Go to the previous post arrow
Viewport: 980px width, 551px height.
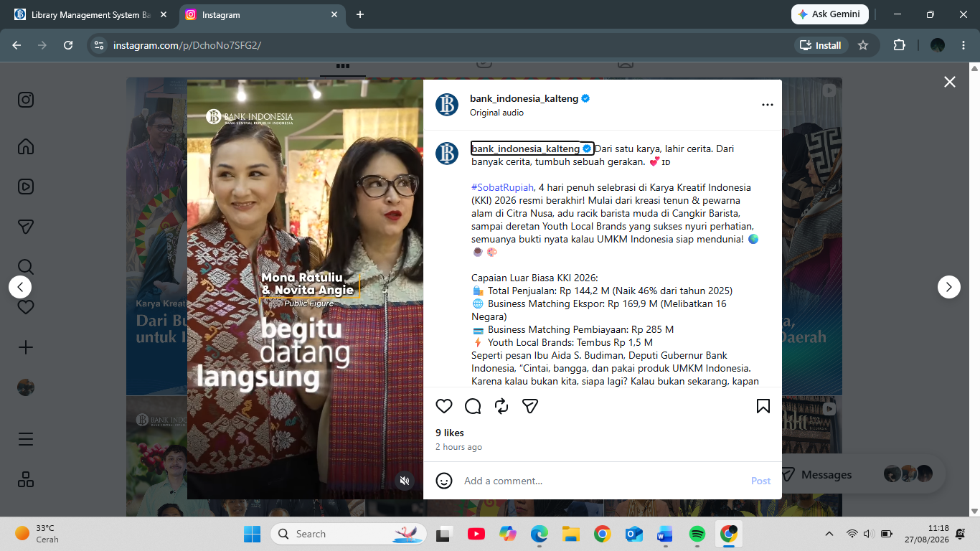pos(20,287)
